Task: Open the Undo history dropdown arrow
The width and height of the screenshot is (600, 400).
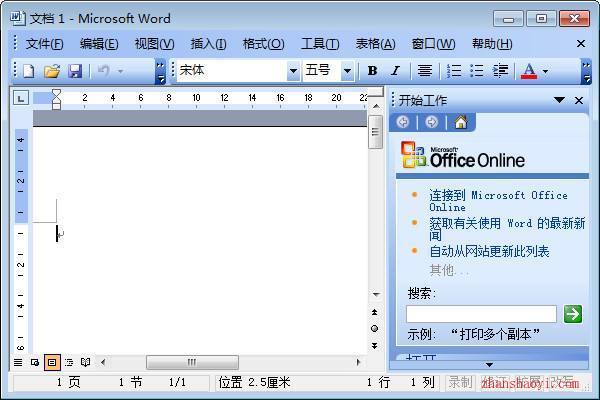Action: point(121,71)
